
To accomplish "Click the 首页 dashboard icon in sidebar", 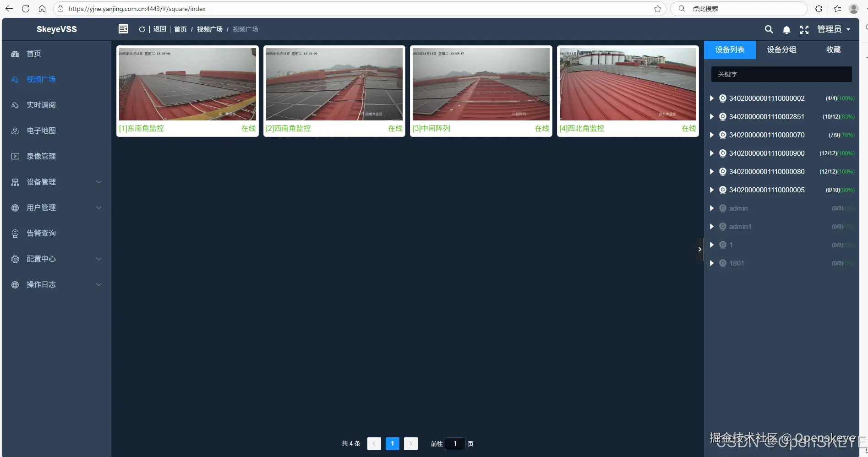I will click(x=15, y=54).
